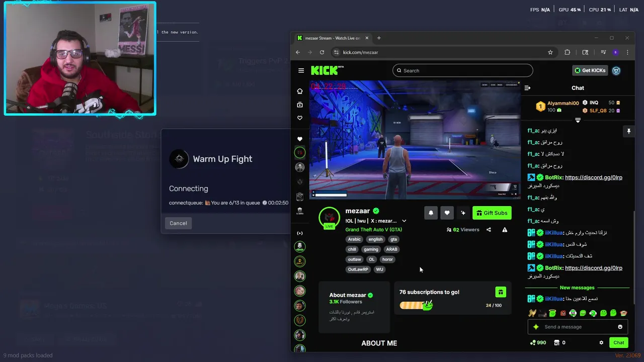Screen dimensions: 644x362
Task: Open the chat shop icon
Action: [x=557, y=343]
